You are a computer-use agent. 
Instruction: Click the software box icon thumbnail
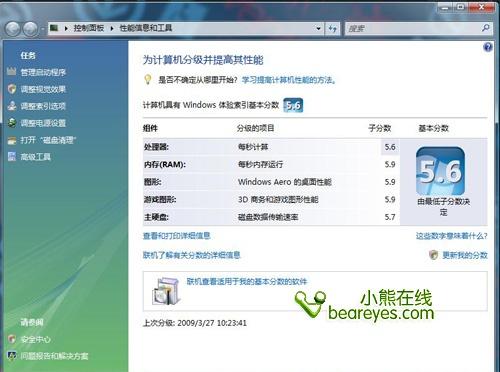[x=166, y=291]
